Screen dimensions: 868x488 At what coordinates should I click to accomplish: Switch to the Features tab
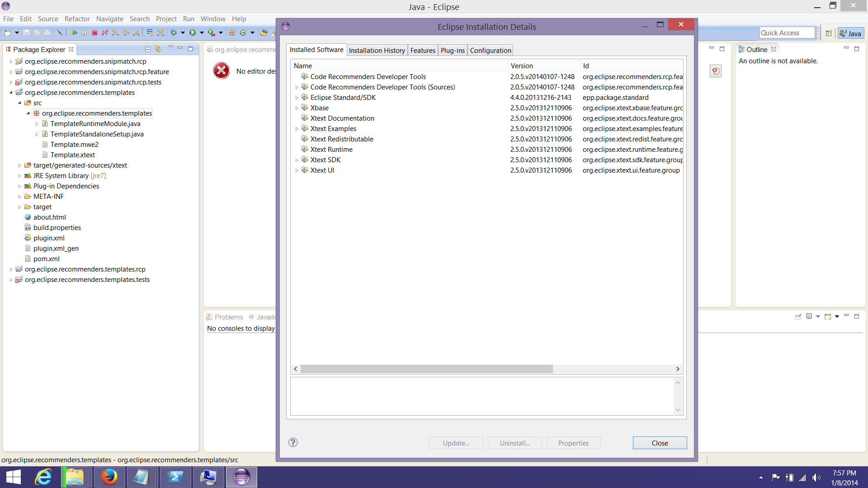[x=423, y=50]
